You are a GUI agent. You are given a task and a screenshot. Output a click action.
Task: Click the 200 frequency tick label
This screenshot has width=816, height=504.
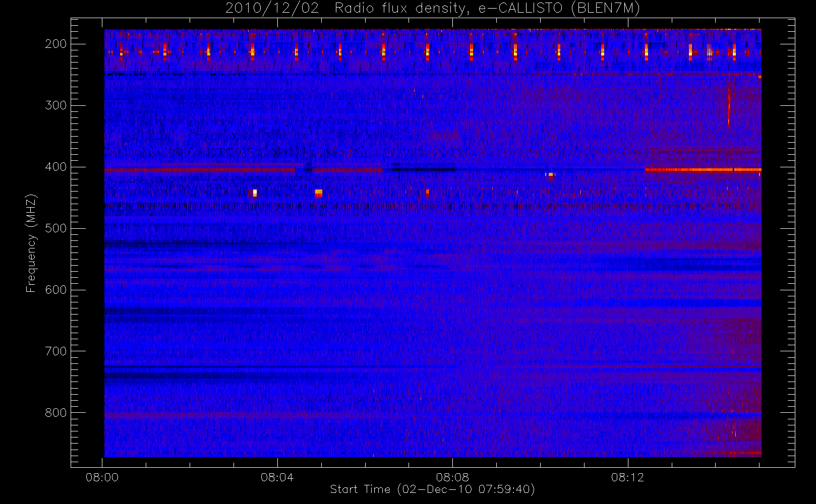coord(56,44)
